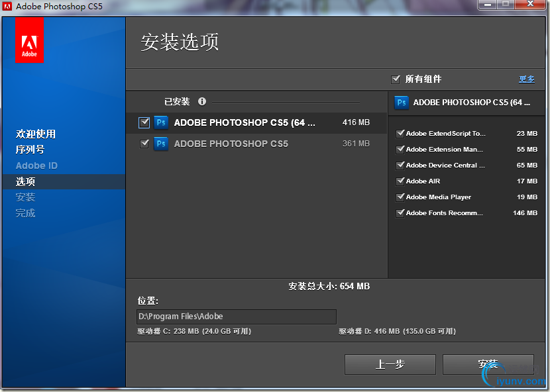Click the 安装总大小: 654 MB text
Image resolution: width=550 pixels, height=392 pixels.
click(x=329, y=287)
